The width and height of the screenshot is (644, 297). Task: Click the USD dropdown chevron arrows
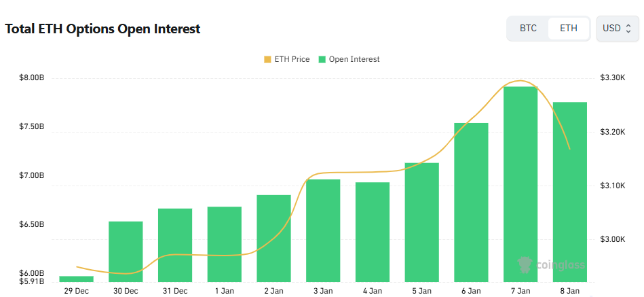(x=628, y=29)
